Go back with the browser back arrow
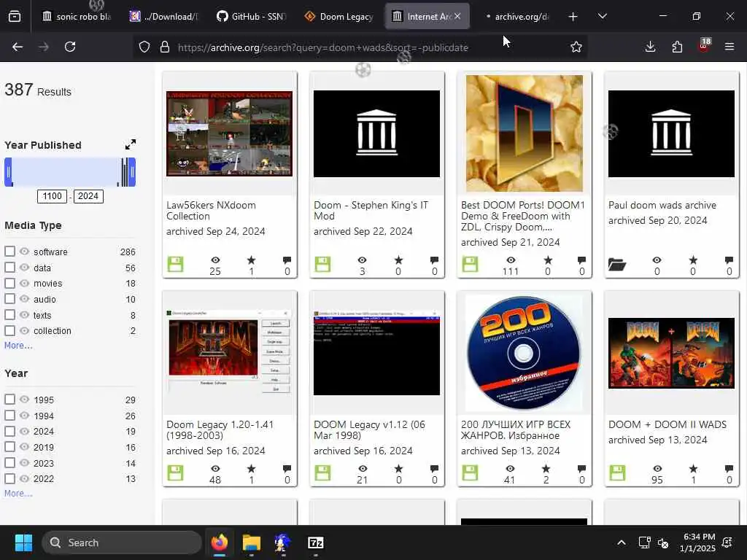 [18, 47]
